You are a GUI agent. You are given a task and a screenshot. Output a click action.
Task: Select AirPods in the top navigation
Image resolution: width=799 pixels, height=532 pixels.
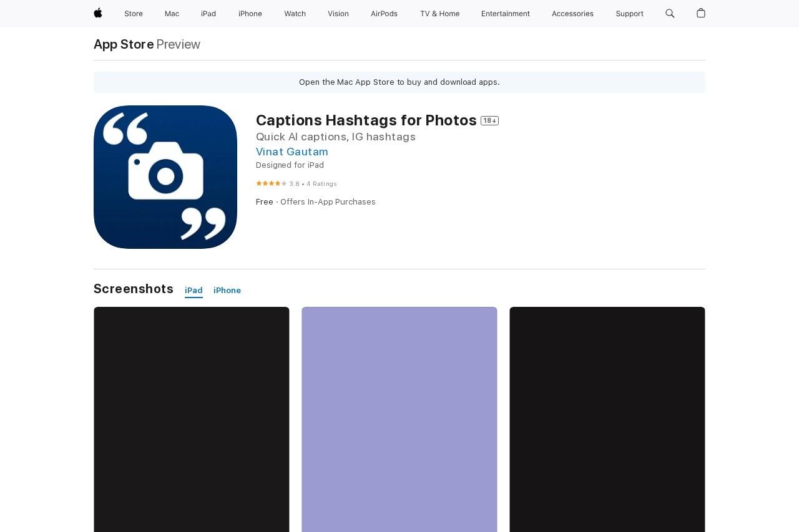coord(384,14)
